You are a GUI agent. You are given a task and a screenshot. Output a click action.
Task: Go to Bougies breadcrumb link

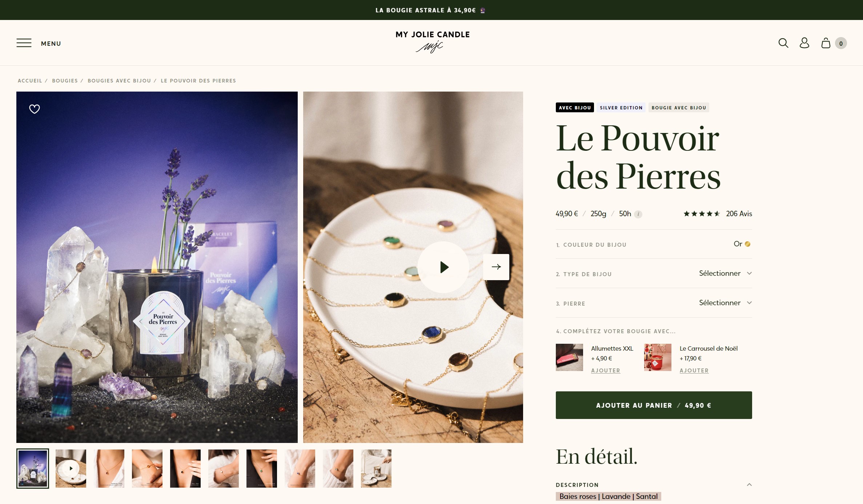coord(65,81)
